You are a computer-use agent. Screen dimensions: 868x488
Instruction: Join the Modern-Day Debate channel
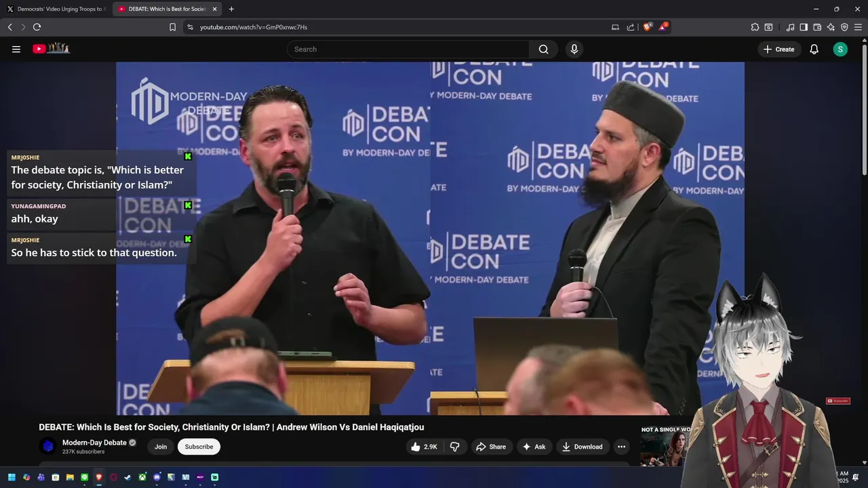click(161, 447)
